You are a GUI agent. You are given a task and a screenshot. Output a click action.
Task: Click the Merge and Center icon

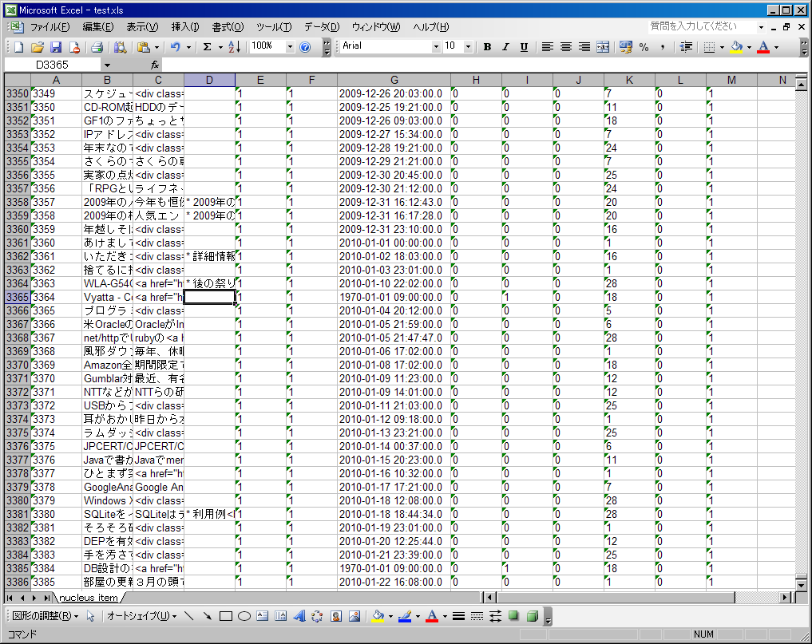(x=603, y=47)
